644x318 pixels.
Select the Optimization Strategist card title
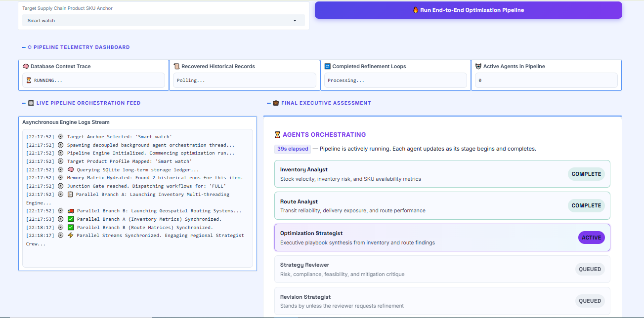[311, 233]
